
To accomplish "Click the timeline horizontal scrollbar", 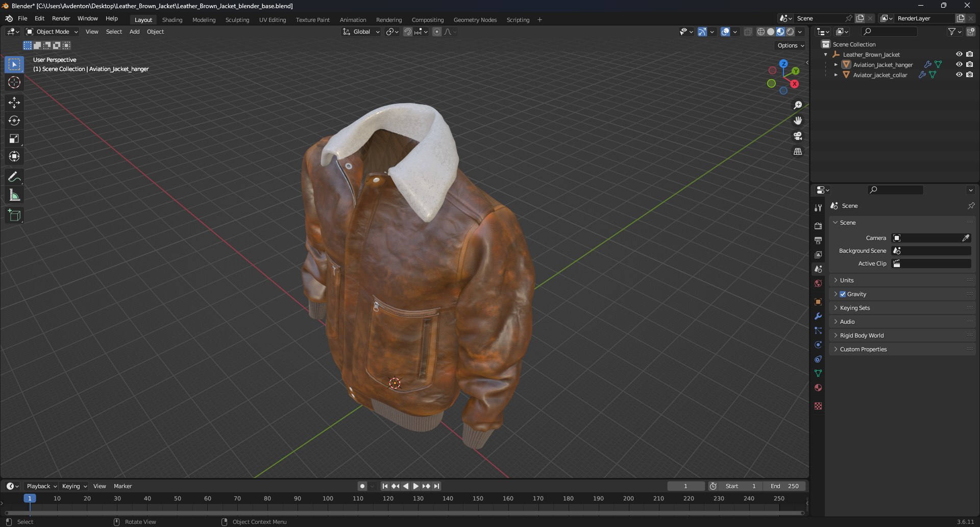I will 404,513.
